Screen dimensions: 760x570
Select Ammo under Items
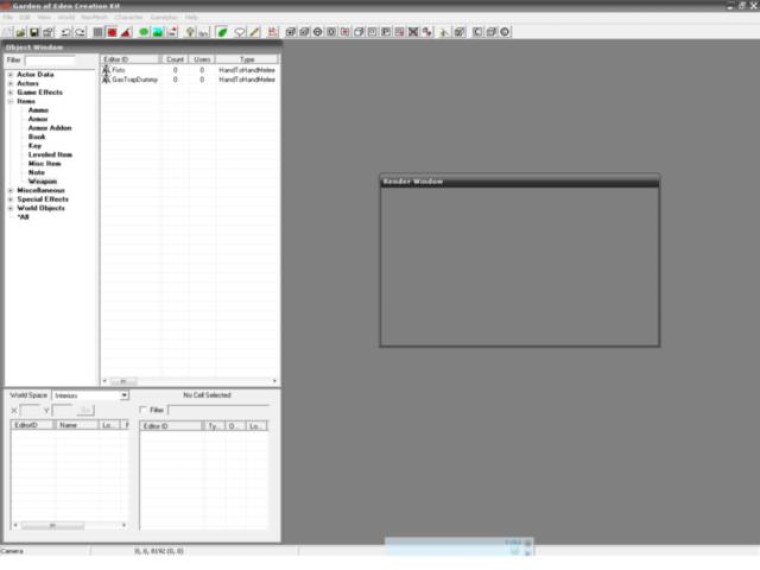pos(38,111)
